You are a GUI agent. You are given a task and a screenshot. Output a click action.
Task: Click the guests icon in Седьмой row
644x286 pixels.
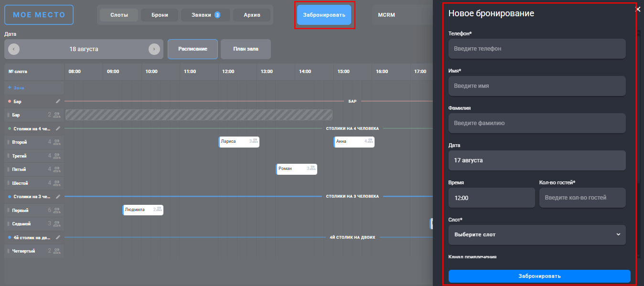click(x=57, y=223)
